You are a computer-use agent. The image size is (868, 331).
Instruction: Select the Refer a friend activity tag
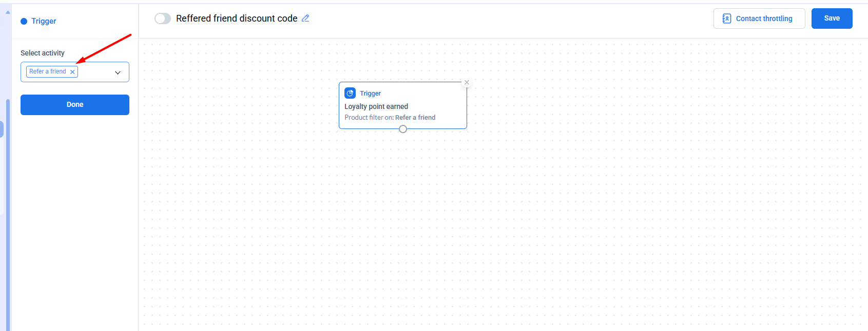click(47, 71)
